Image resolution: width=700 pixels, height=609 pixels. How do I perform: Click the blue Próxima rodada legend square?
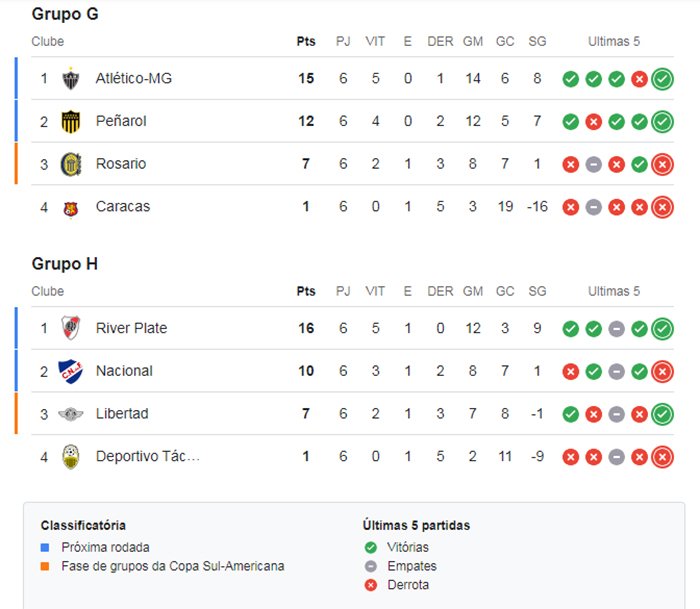[45, 547]
